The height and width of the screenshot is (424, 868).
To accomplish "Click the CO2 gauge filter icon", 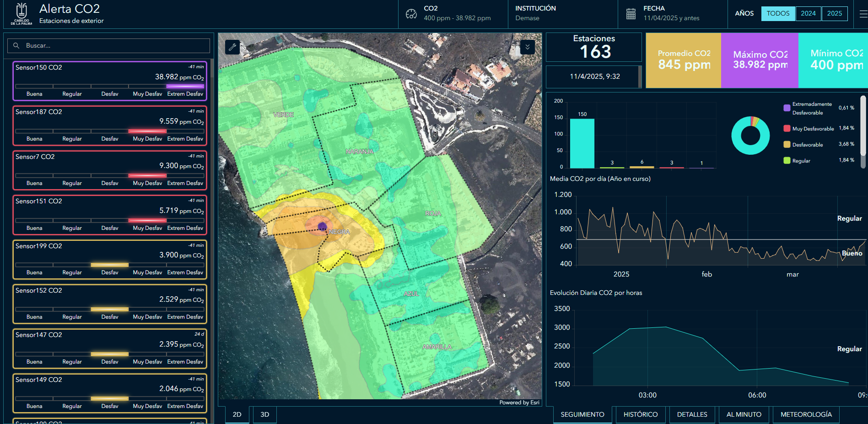I will pyautogui.click(x=411, y=14).
